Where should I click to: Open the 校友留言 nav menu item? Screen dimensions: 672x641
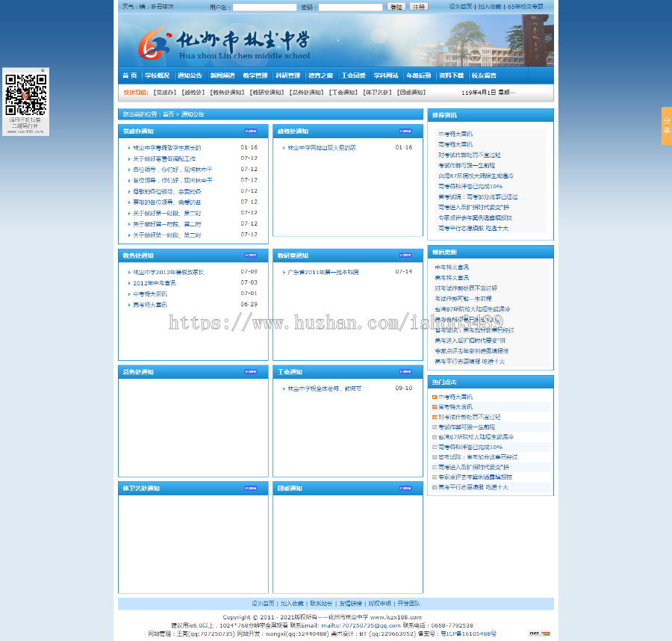click(x=484, y=75)
